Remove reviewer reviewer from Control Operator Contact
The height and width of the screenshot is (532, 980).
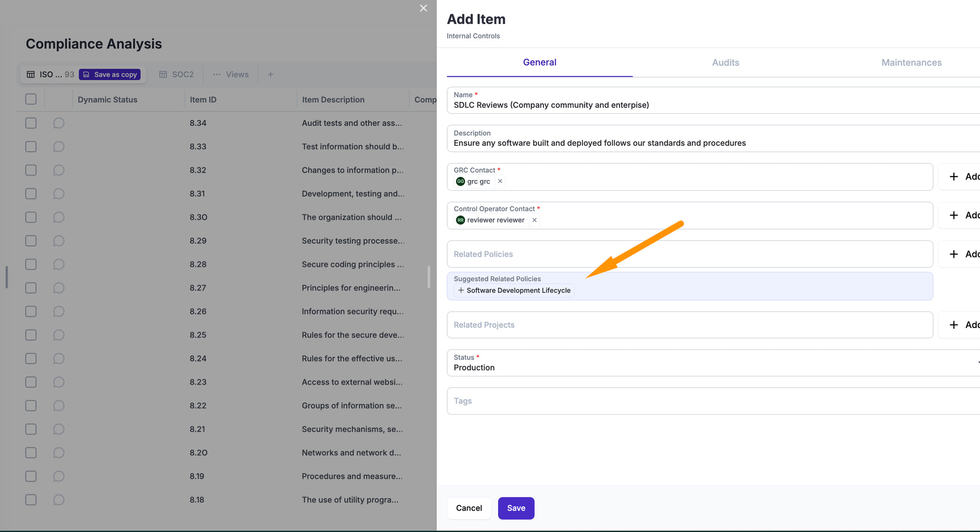tap(534, 220)
